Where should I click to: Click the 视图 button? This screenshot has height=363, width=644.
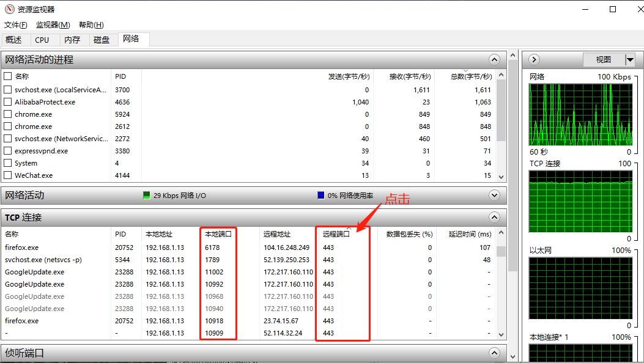point(604,60)
